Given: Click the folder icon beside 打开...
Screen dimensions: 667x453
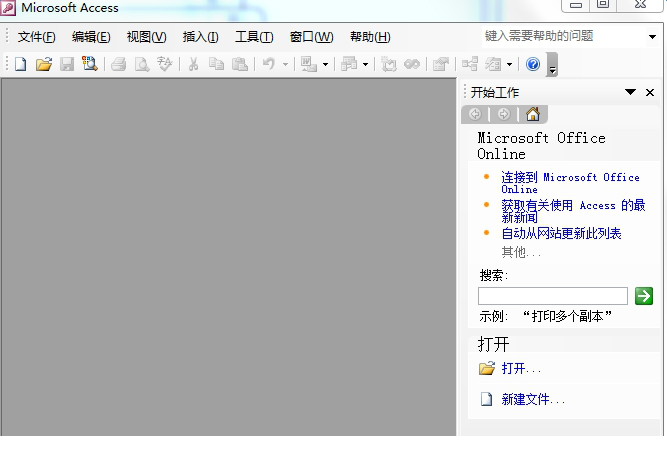Looking at the screenshot, I should click(x=487, y=368).
